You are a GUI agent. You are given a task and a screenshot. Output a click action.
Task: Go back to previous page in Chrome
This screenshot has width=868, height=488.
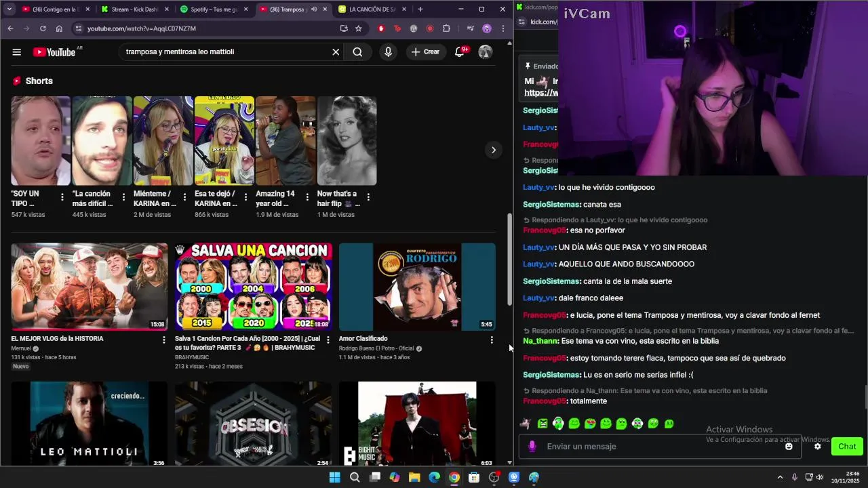(10, 28)
